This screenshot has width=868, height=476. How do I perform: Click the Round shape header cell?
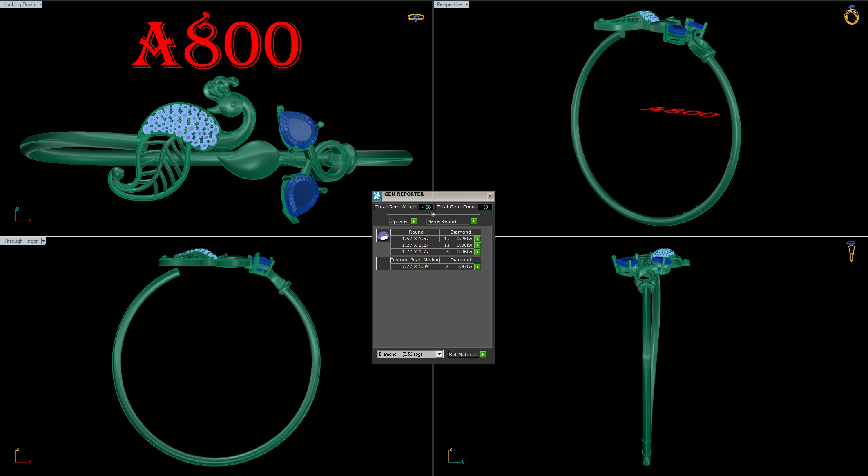(416, 232)
